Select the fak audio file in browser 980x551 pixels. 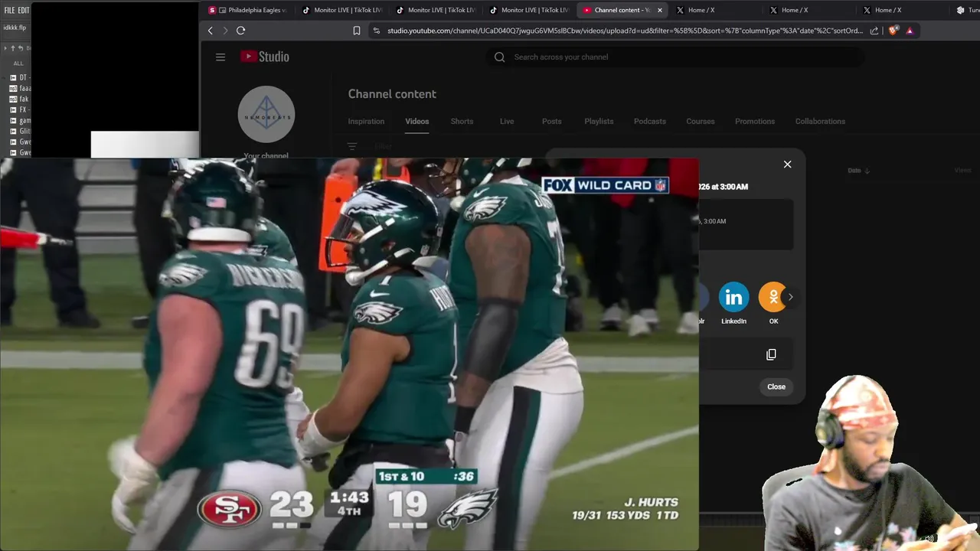tap(19, 99)
